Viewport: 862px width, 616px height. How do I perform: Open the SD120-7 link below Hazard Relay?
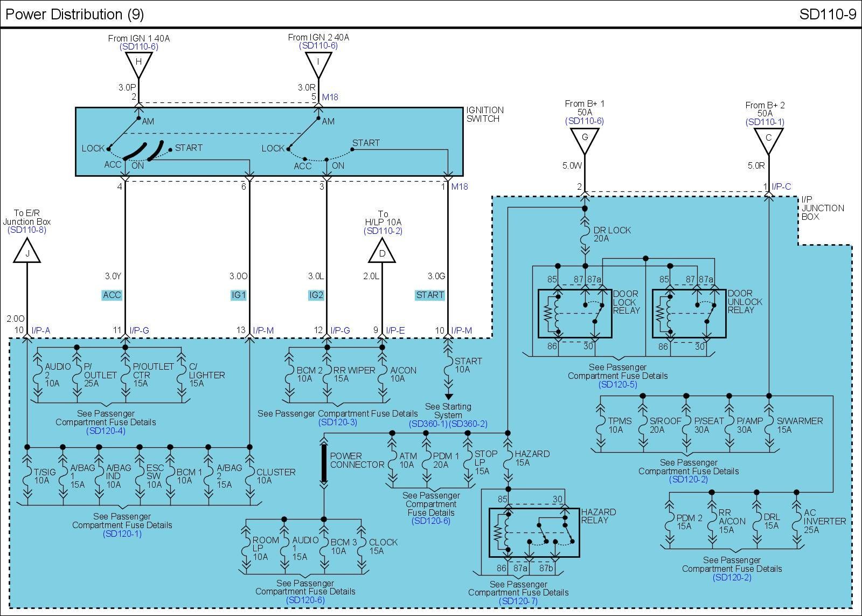(x=518, y=601)
